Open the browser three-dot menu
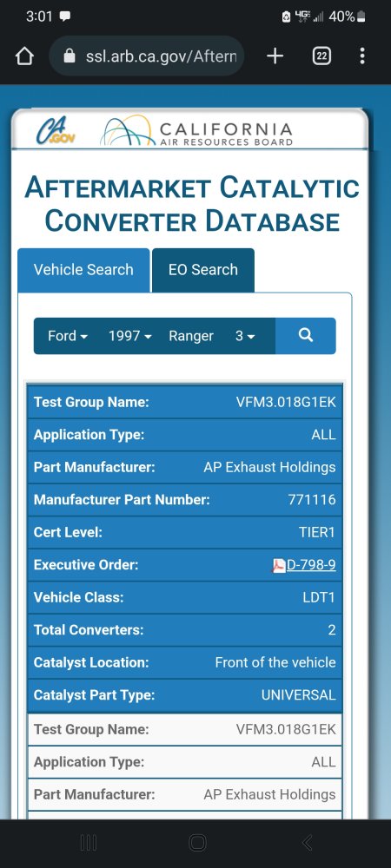This screenshot has height=868, width=391. click(362, 56)
